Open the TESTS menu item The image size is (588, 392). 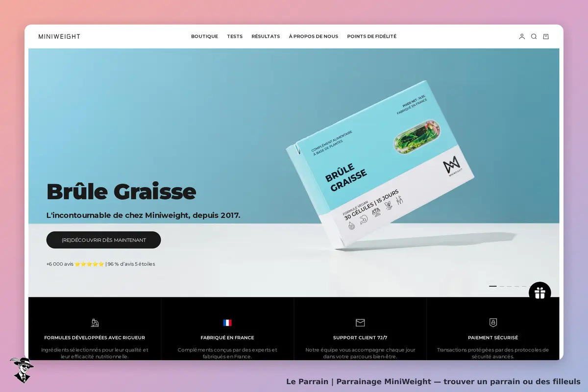235,36
